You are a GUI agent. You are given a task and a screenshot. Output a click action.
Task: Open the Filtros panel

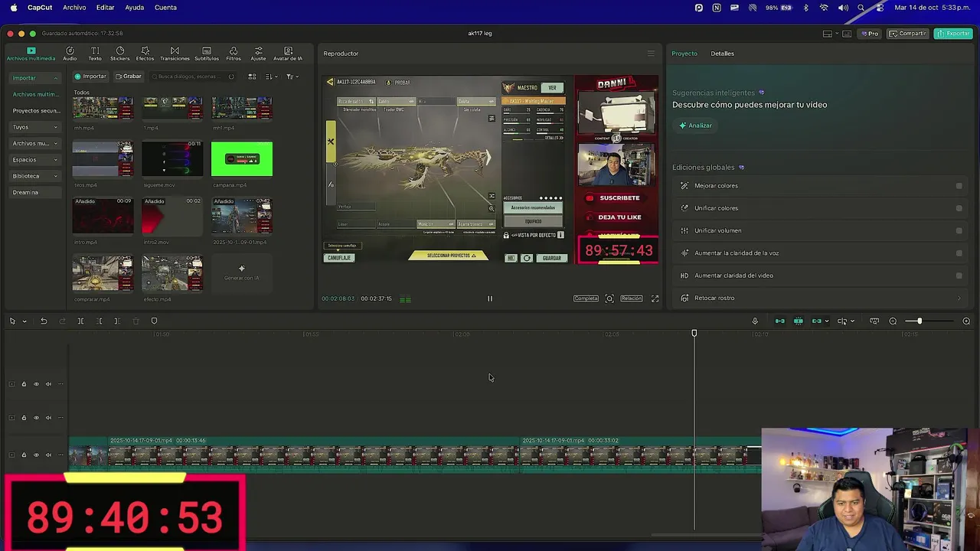[234, 54]
